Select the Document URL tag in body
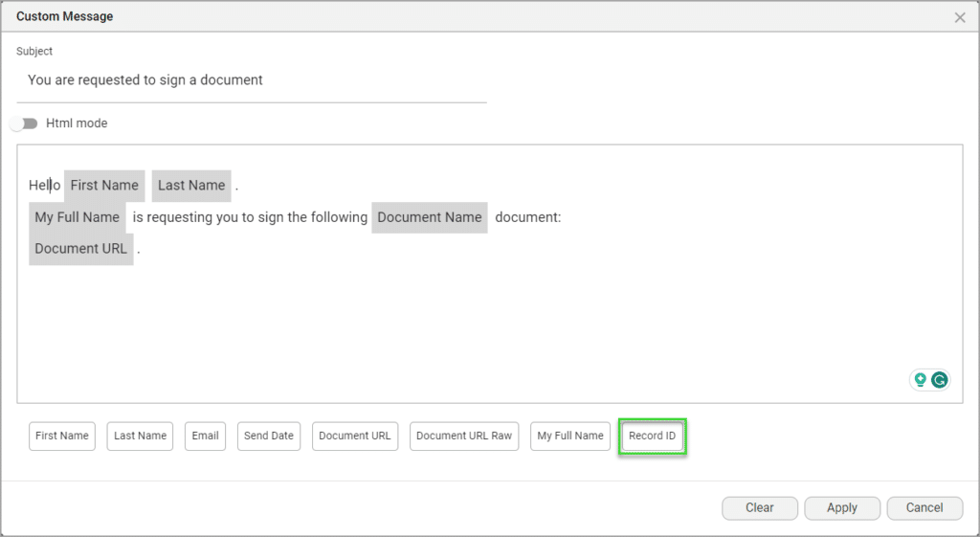Image resolution: width=980 pixels, height=537 pixels. (x=80, y=249)
